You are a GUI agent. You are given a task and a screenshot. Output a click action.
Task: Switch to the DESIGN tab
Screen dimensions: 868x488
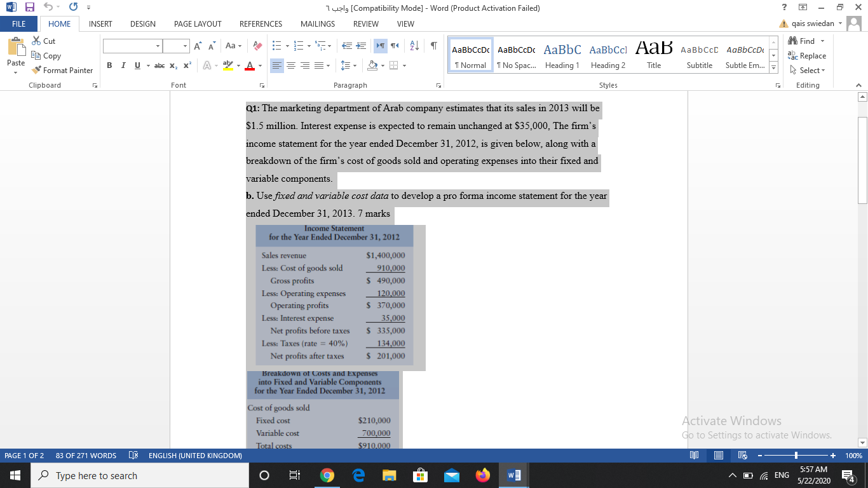coord(143,24)
